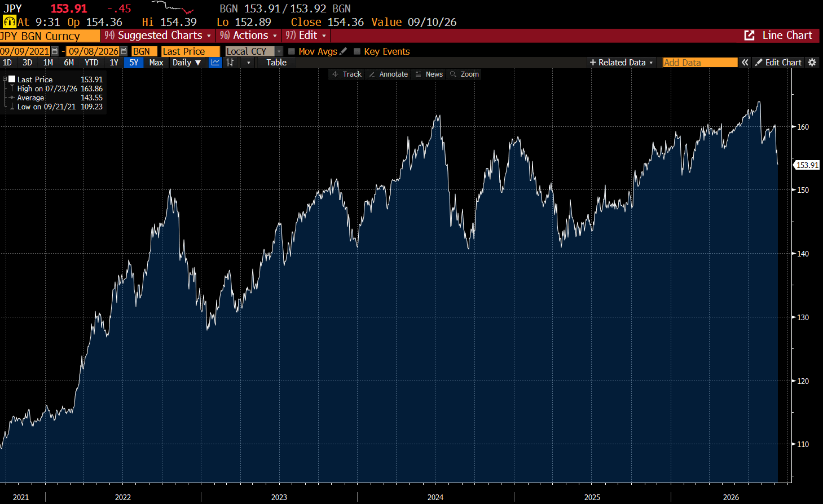Click the Last Price white color swatch

12,79
